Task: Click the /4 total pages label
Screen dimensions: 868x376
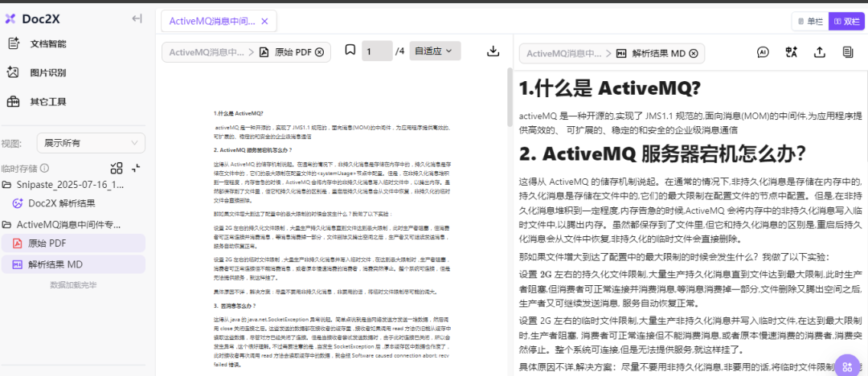Action: pos(399,51)
